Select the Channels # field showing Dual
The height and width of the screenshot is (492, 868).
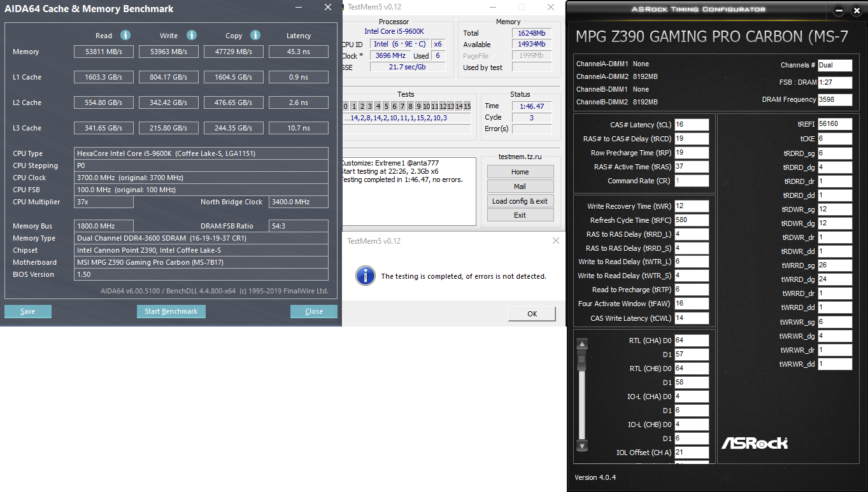[835, 65]
